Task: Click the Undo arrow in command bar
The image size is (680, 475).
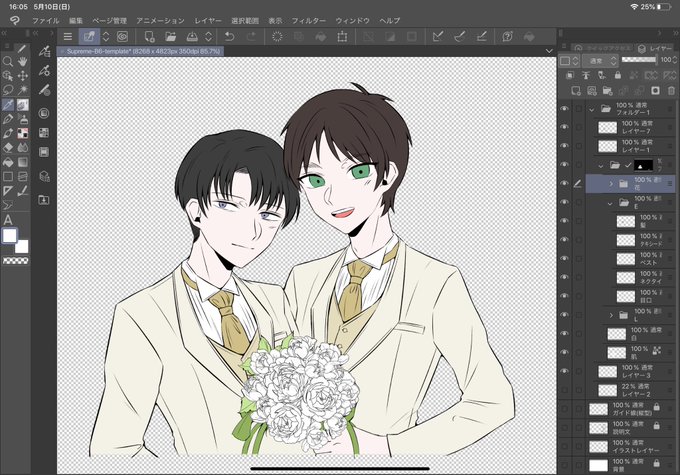Action: [x=229, y=37]
